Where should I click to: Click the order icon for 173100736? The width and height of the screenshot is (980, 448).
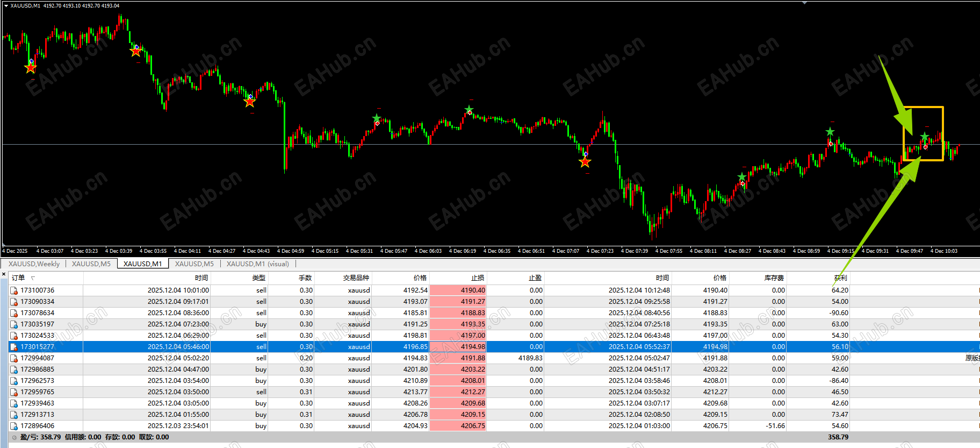coord(14,290)
